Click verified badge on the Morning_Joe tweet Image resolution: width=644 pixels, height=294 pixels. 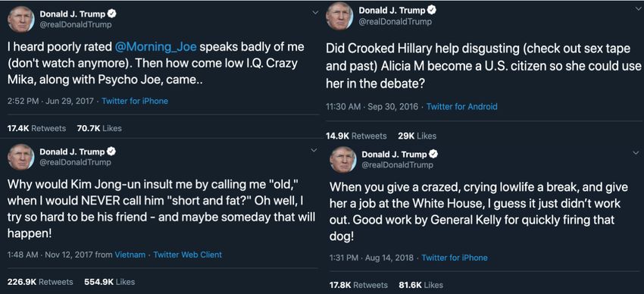tap(111, 14)
